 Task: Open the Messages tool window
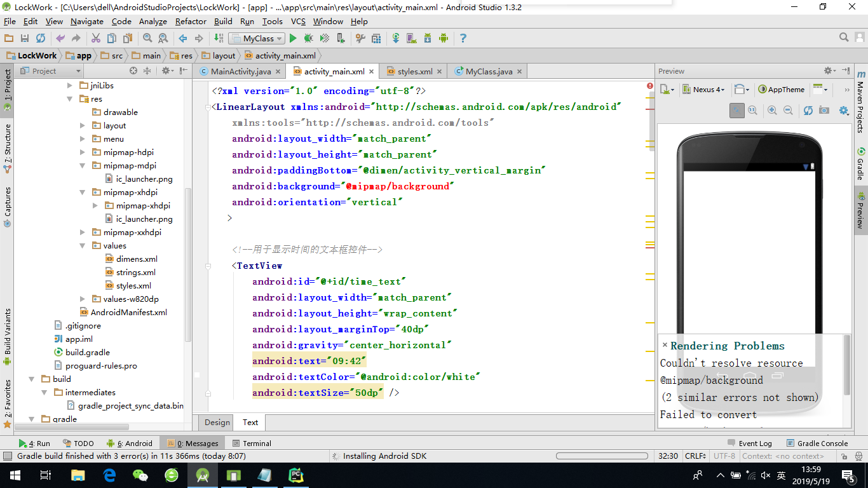pyautogui.click(x=193, y=444)
